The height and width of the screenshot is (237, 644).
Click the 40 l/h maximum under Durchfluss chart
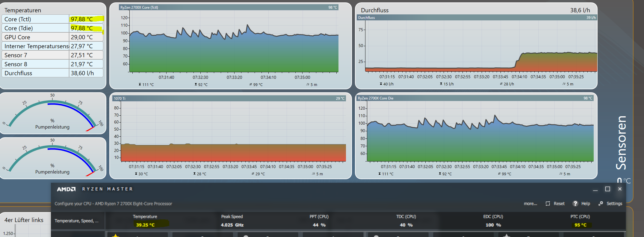tap(386, 84)
